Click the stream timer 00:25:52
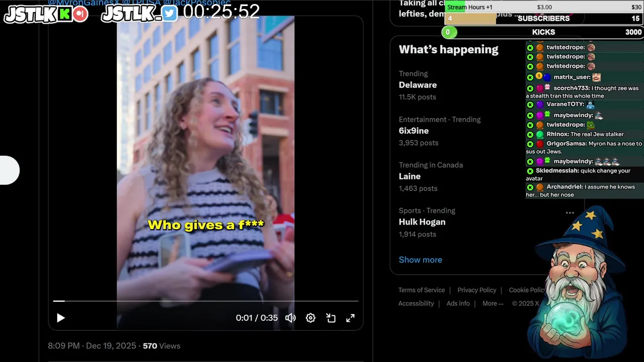The width and height of the screenshot is (644, 362). coord(221,12)
